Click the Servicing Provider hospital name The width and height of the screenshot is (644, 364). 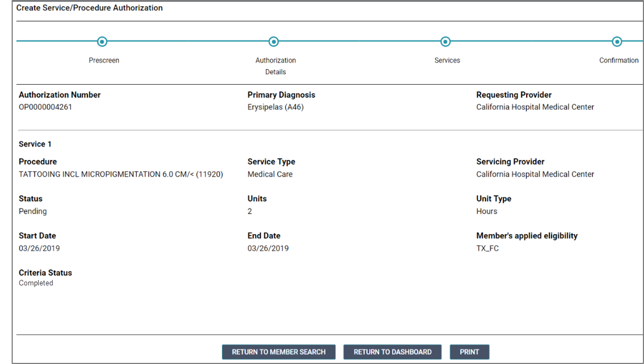(535, 174)
